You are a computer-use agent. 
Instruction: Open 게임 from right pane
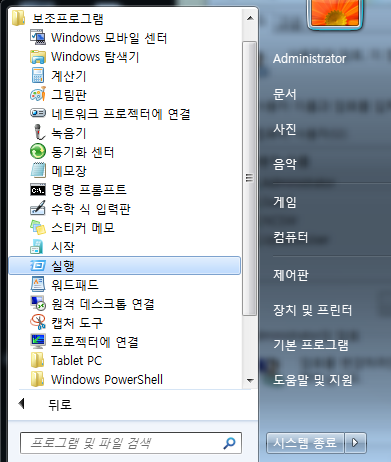(285, 202)
